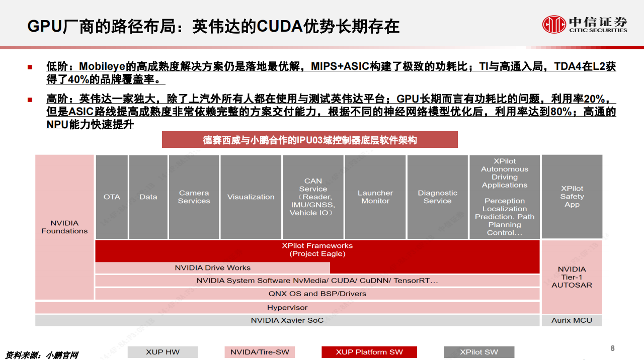Viewport: 644px width, 362px height.
Task: Select the NVIDIA Drive Works bar
Action: point(213,268)
